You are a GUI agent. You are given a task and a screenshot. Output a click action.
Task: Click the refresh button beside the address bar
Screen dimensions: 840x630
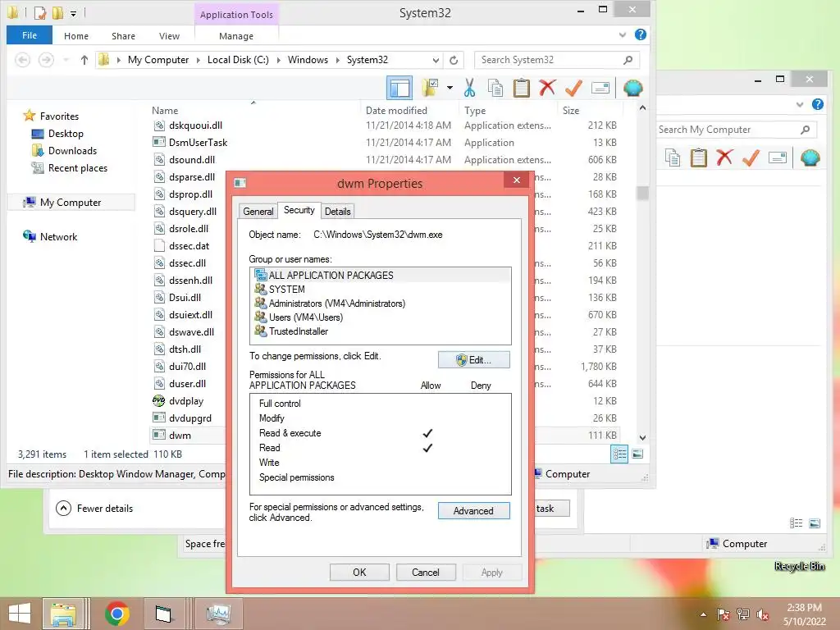point(454,60)
